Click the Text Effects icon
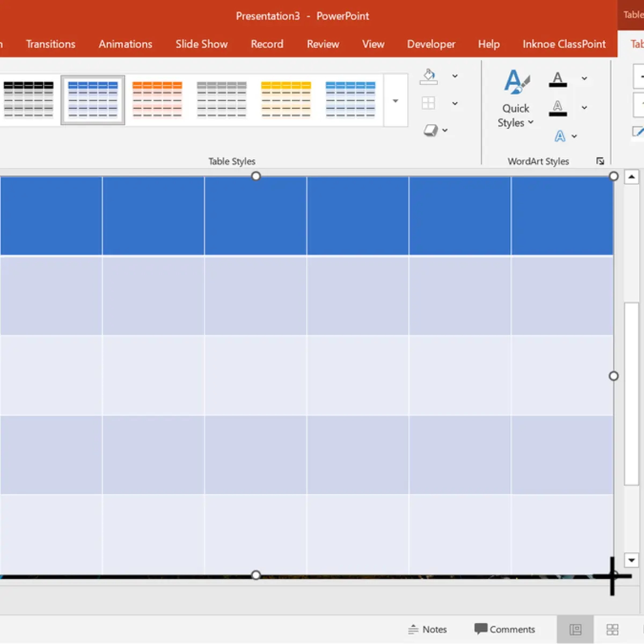 pyautogui.click(x=560, y=136)
